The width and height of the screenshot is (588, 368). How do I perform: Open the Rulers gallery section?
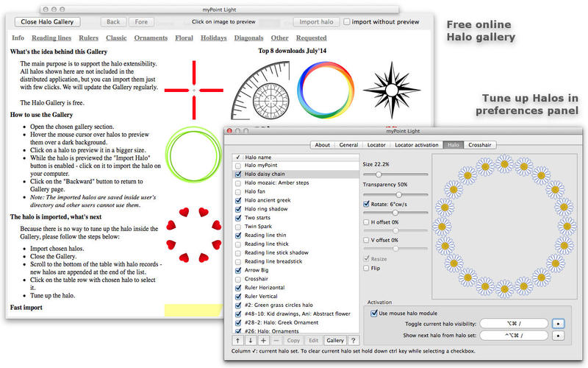click(x=88, y=38)
